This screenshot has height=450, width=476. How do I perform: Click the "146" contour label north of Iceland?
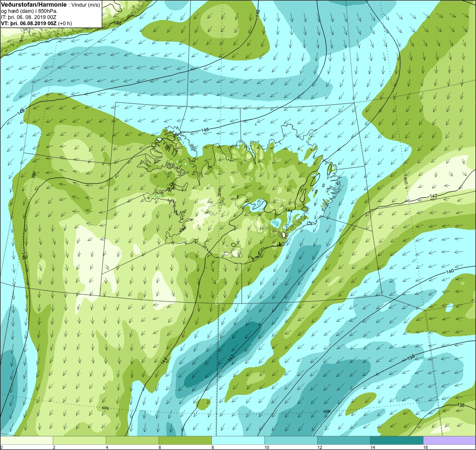point(205,130)
